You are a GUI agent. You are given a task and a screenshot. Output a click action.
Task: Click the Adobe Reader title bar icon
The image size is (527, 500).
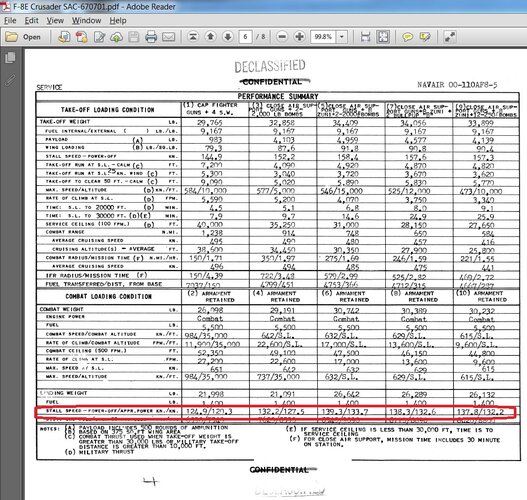(x=6, y=6)
